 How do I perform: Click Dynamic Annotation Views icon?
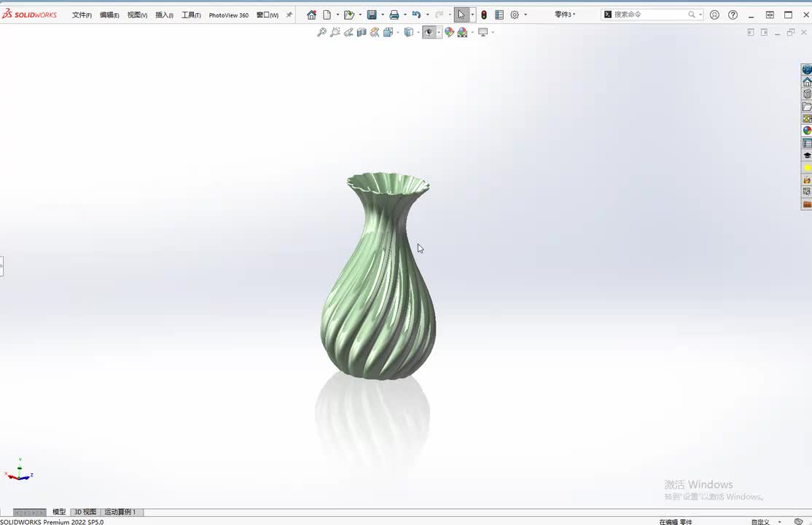(375, 32)
